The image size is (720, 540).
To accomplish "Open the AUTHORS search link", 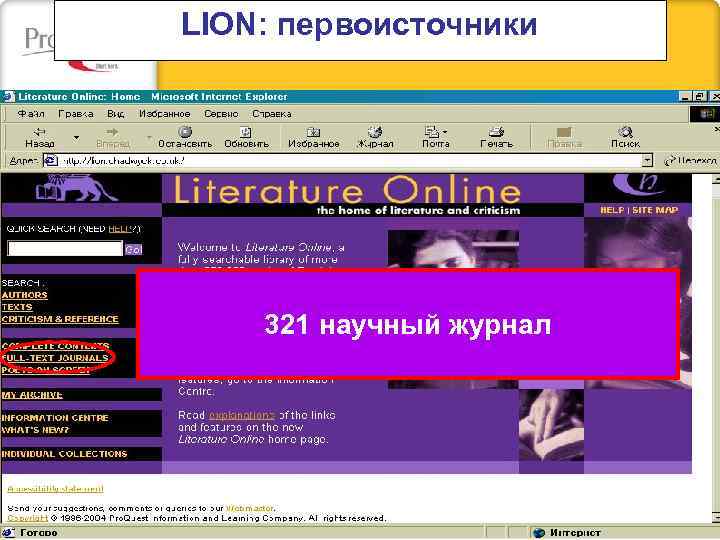I will click(x=24, y=295).
